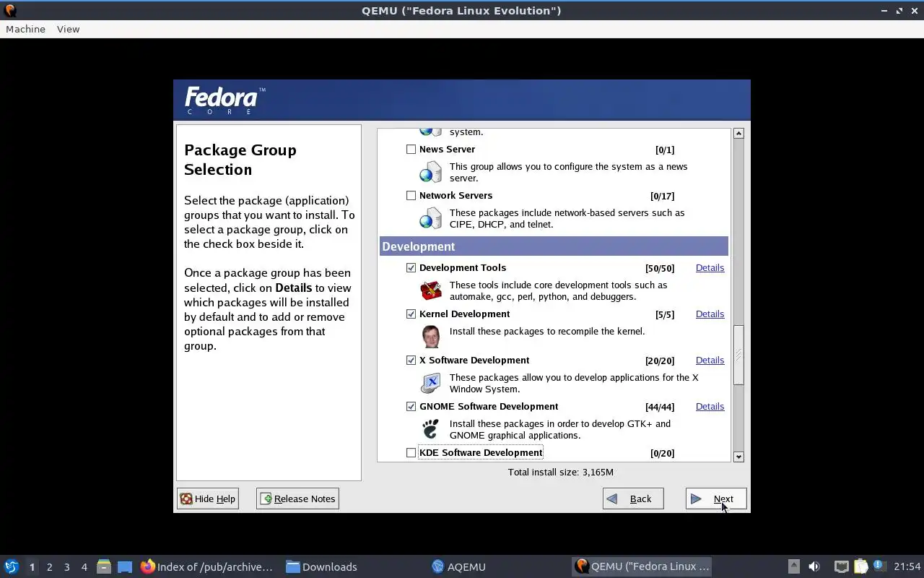Open Details for X Software Development
This screenshot has width=924, height=578.
point(710,360)
